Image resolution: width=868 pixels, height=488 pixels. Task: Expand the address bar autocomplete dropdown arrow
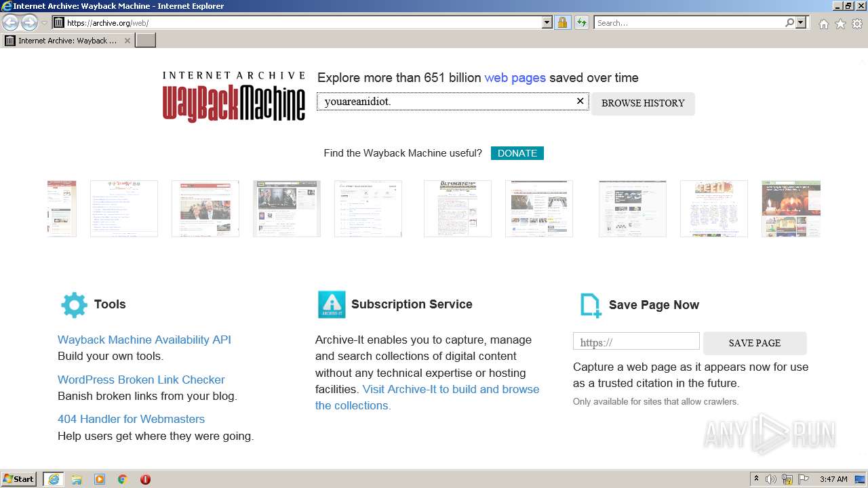(x=547, y=23)
